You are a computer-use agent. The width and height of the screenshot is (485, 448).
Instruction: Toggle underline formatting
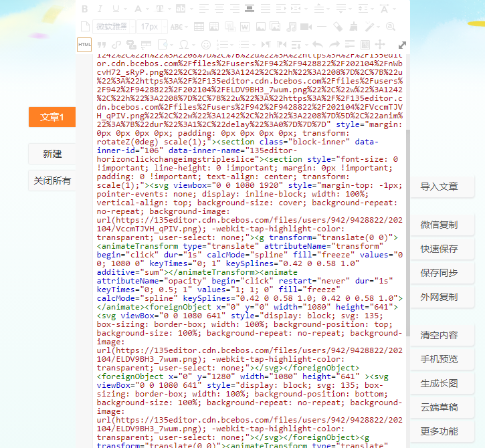pyautogui.click(x=116, y=9)
